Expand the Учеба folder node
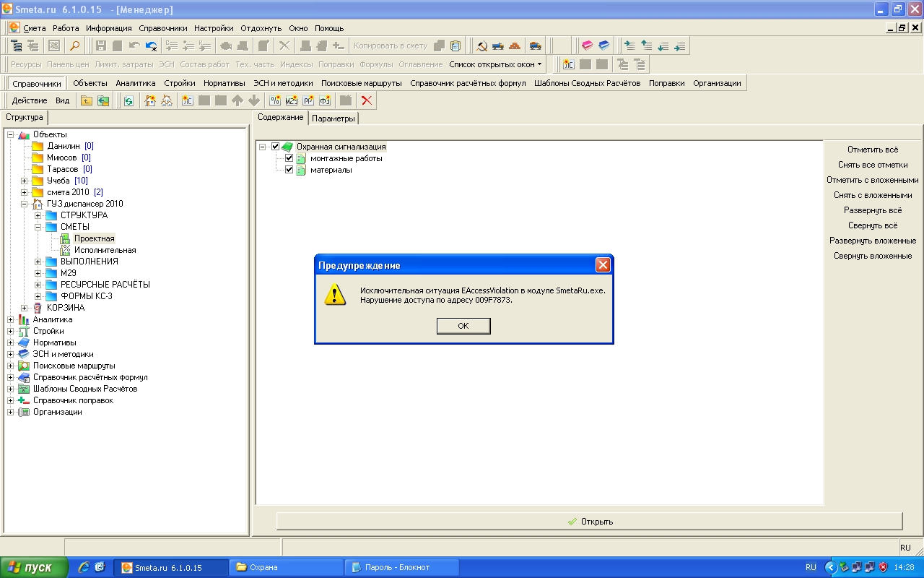Viewport: 924px width, 578px height. tap(24, 181)
